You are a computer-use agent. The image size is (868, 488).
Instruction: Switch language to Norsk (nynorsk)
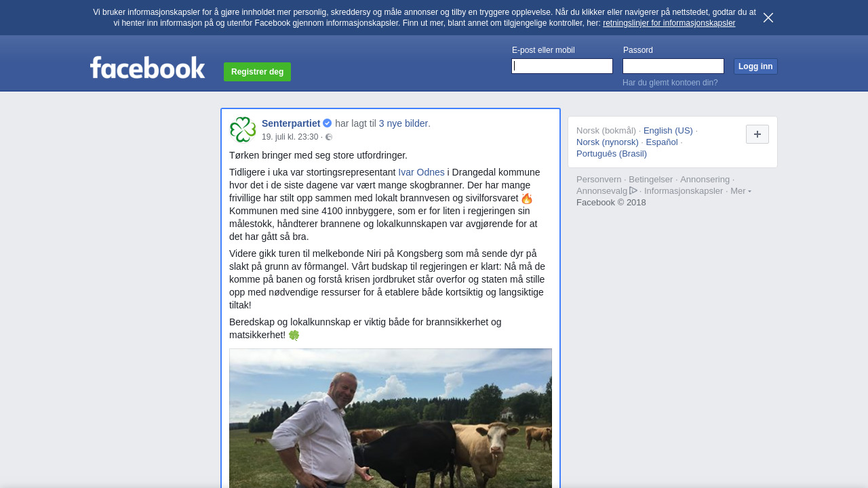coord(608,142)
